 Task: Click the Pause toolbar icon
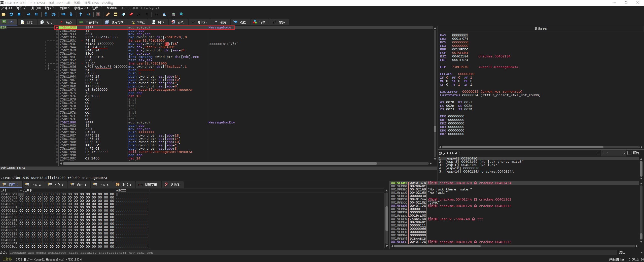36,14
